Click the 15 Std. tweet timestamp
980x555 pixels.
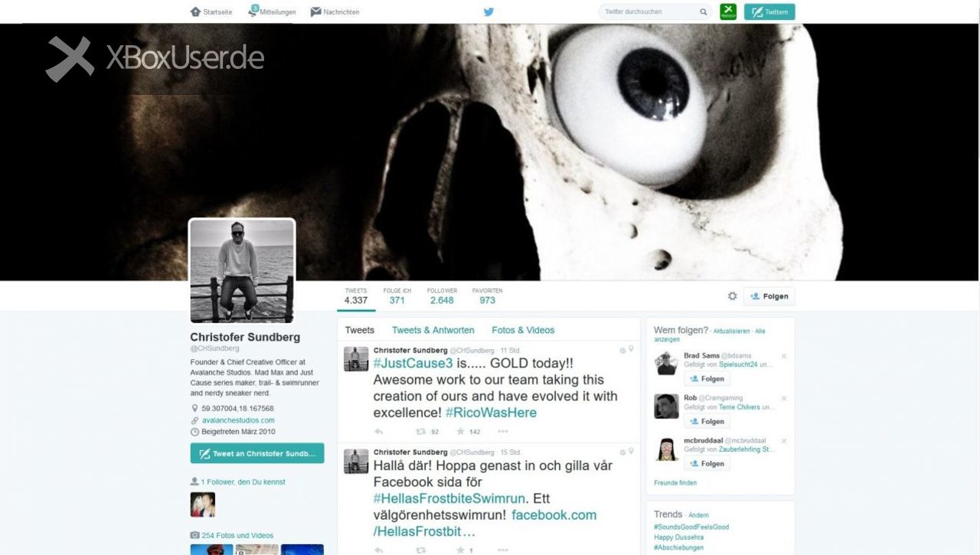pyautogui.click(x=511, y=452)
